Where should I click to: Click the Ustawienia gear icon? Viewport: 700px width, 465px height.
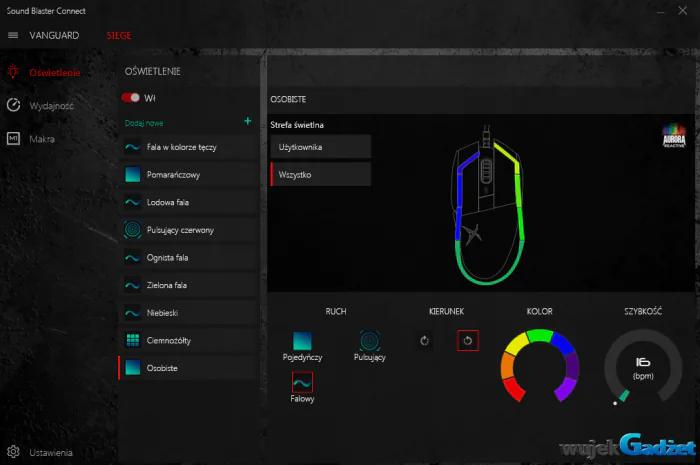point(13,452)
